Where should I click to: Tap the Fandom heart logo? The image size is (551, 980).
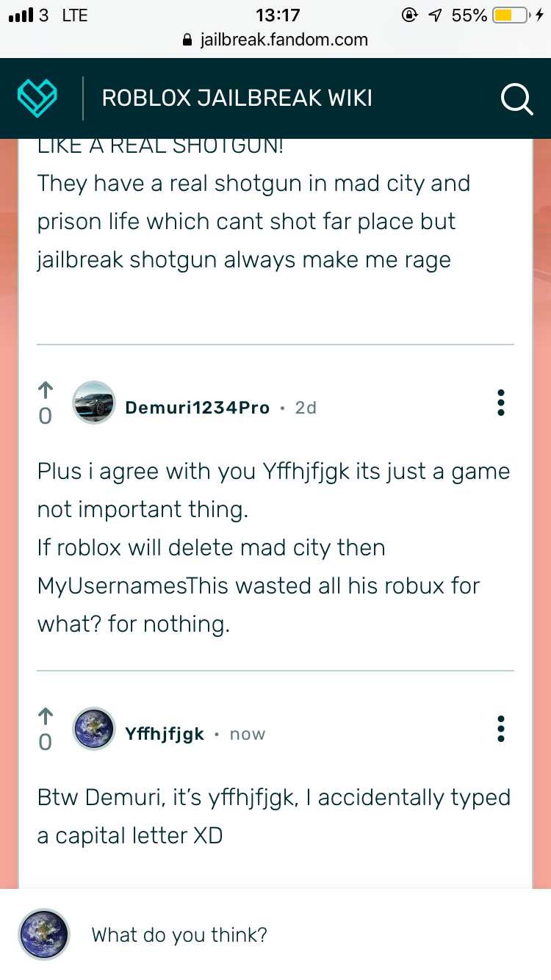(37, 98)
